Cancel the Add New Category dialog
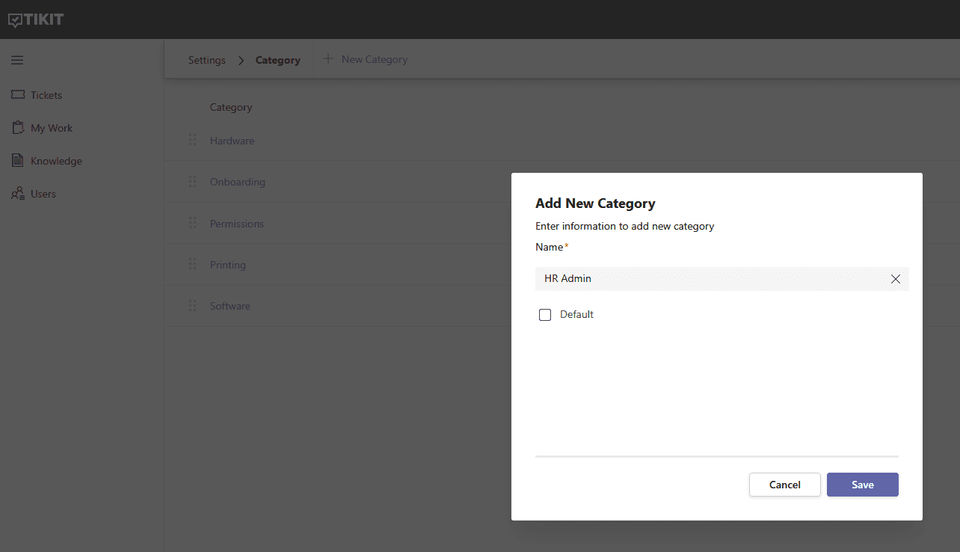960x552 pixels. click(784, 485)
